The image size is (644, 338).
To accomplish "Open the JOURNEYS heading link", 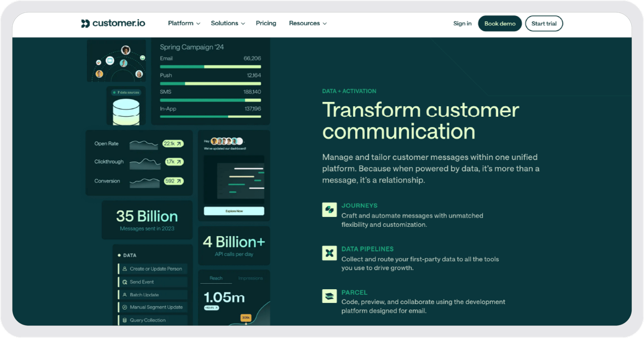I will (x=359, y=206).
